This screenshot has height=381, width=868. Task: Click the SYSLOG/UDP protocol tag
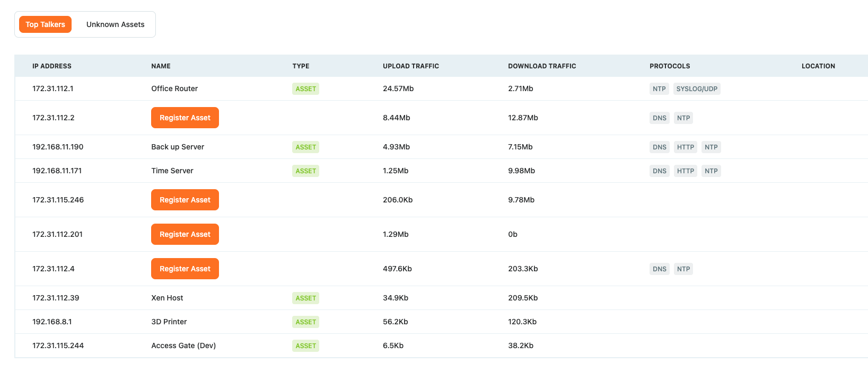[x=696, y=89]
